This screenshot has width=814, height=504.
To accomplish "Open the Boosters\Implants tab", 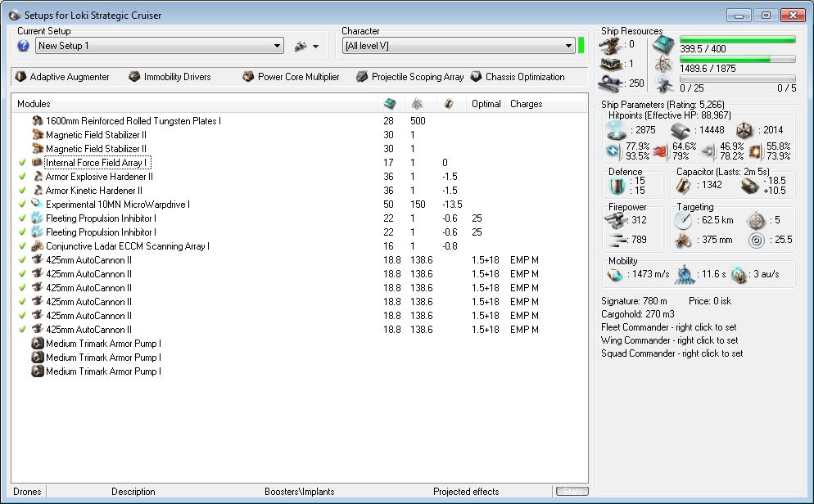I will coord(299,492).
